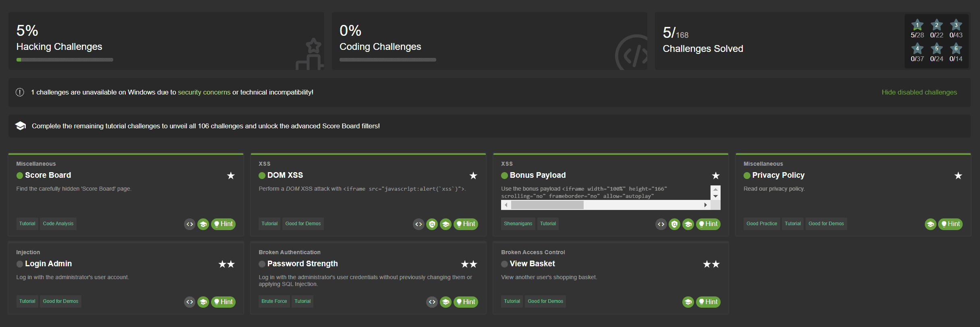Screen dimensions: 980x327
Task: Click Hide disabled challenges link
Action: (x=919, y=93)
